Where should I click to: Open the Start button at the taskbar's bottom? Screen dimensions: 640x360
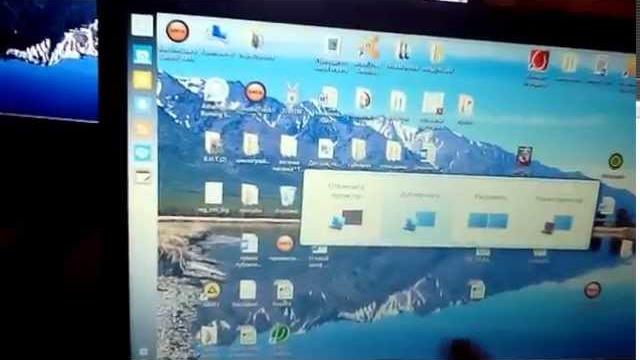[144, 351]
